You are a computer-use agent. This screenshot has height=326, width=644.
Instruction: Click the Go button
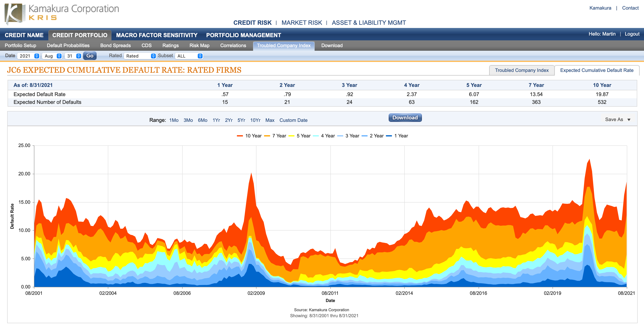coord(90,56)
